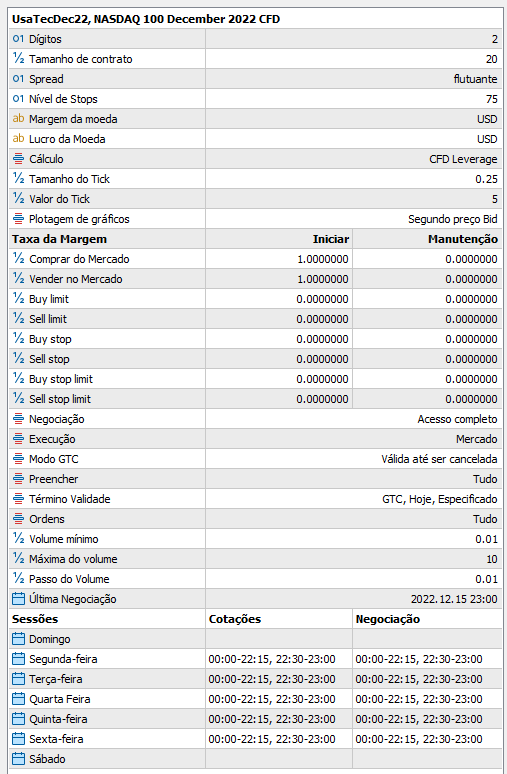Screen dimensions: 507x774
Task: Click the list icon beside Preencher
Action: pyautogui.click(x=18, y=478)
